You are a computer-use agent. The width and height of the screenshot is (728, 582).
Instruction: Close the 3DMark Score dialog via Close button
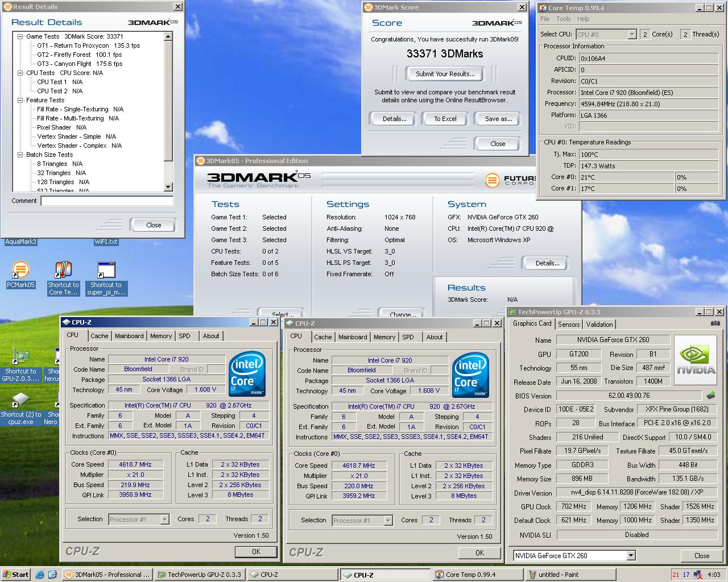tap(498, 144)
